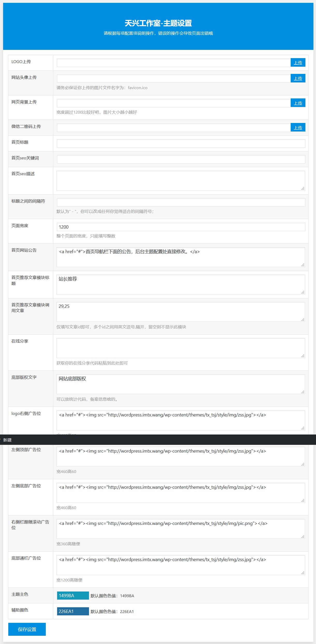Click the 首页seo关键词 input field
This screenshot has height=644, width=316.
pos(181,159)
